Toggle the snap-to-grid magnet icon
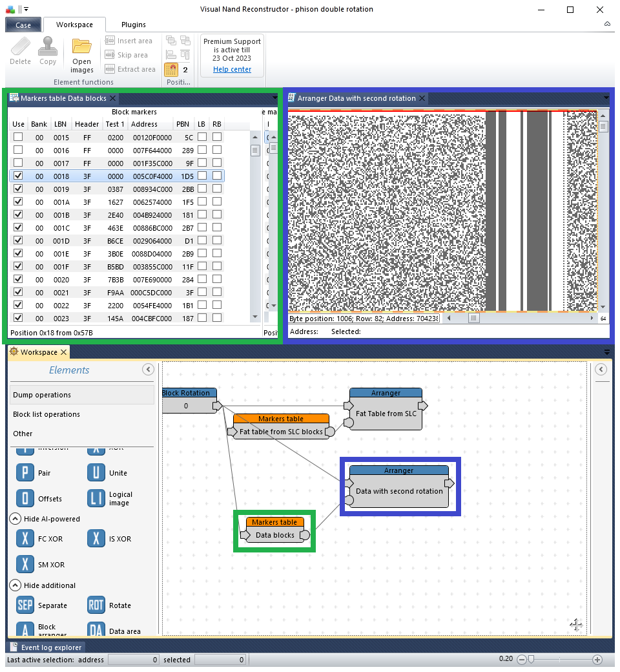Screen dimensions: 620x672 point(171,69)
